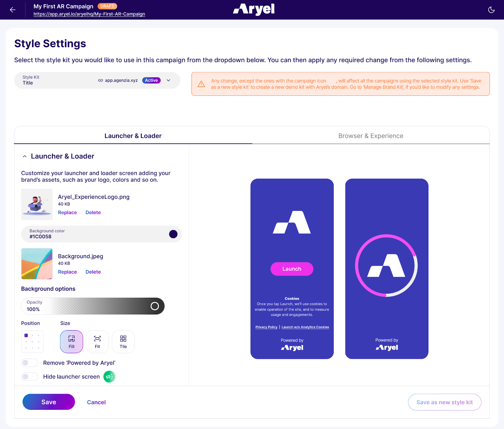Click Save as new style kit
This screenshot has height=429, width=504.
pos(444,402)
